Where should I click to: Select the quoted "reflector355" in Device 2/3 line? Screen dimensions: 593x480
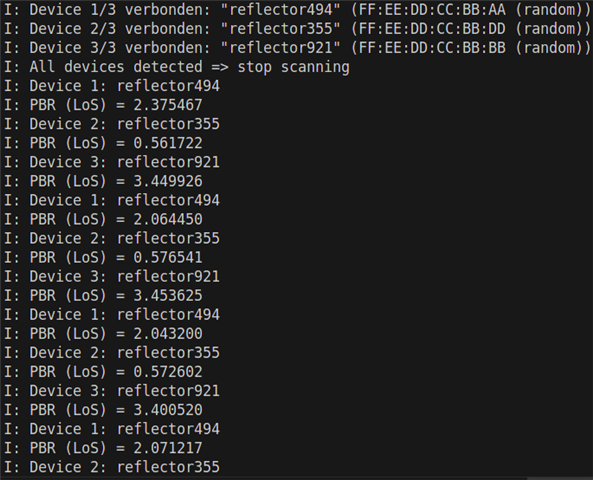[280, 29]
